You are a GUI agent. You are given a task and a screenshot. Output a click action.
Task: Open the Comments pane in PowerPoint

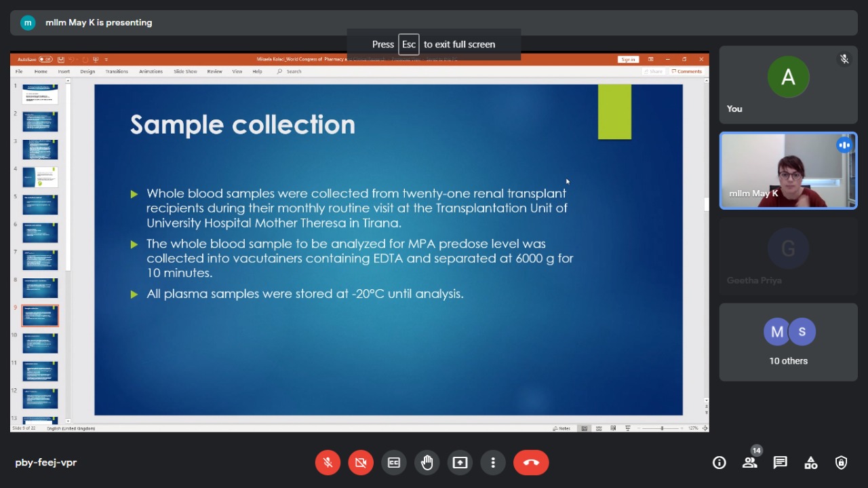pyautogui.click(x=687, y=71)
